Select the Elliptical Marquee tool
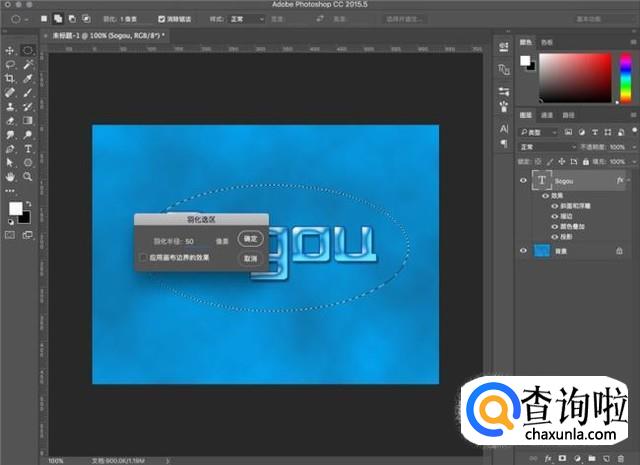 28,49
